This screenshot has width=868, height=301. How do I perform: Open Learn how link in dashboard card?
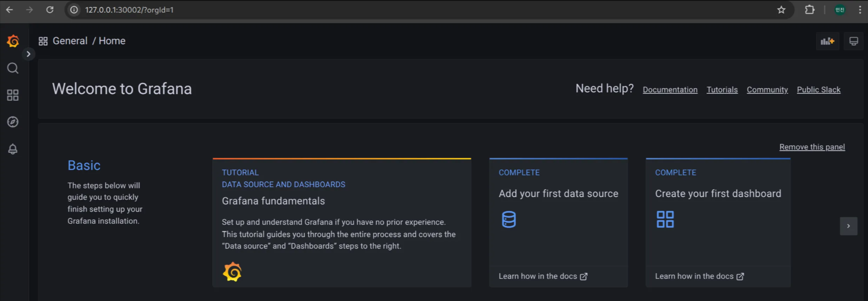[x=700, y=276]
